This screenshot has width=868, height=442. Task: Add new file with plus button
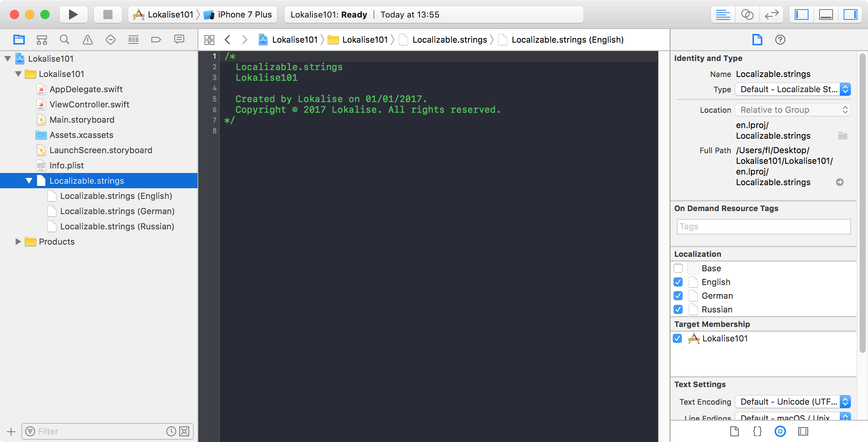(x=11, y=431)
